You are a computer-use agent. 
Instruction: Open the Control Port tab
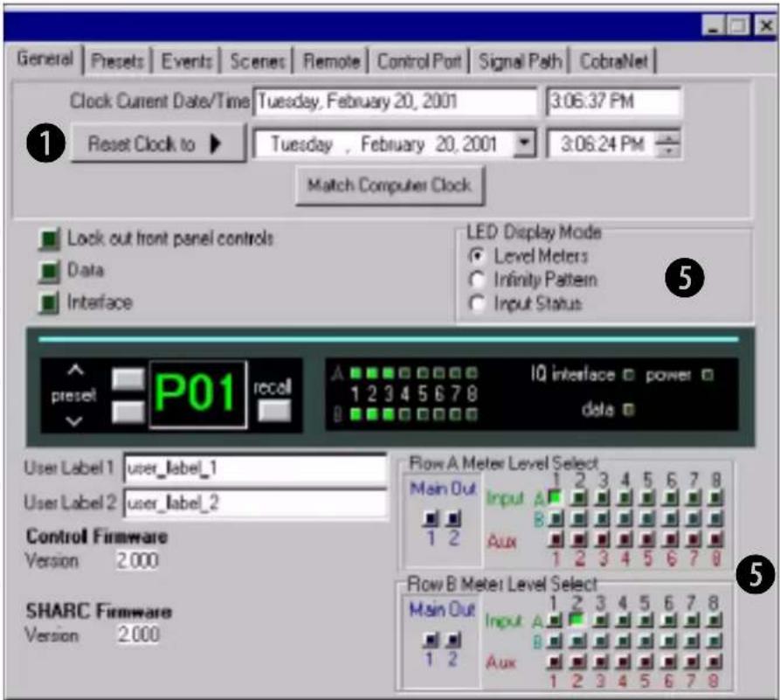point(419,61)
